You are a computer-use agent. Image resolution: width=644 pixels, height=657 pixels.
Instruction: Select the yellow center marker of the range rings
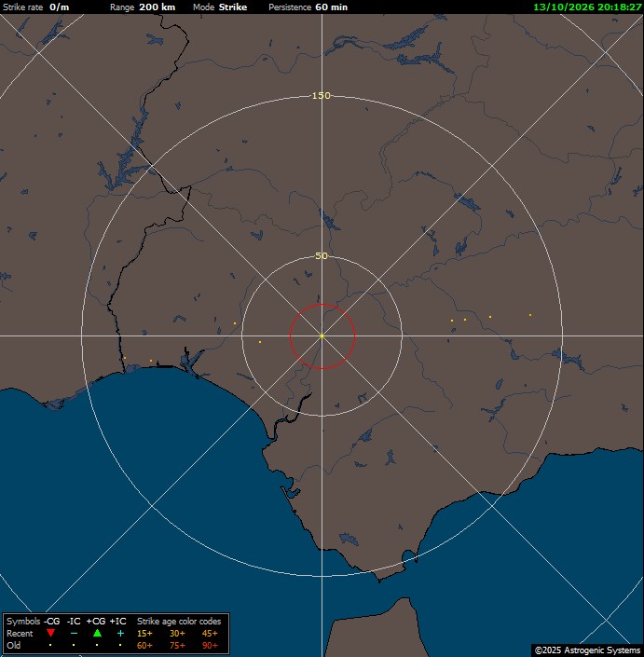point(322,336)
